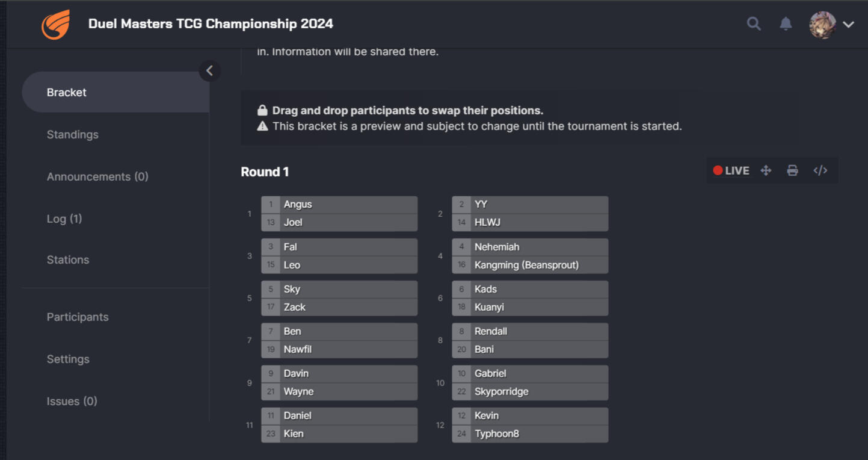Click the Challonge logo icon

pyautogui.click(x=55, y=25)
